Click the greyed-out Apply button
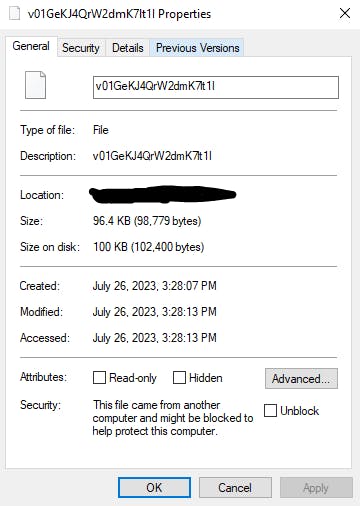The width and height of the screenshot is (360, 506). point(316,488)
